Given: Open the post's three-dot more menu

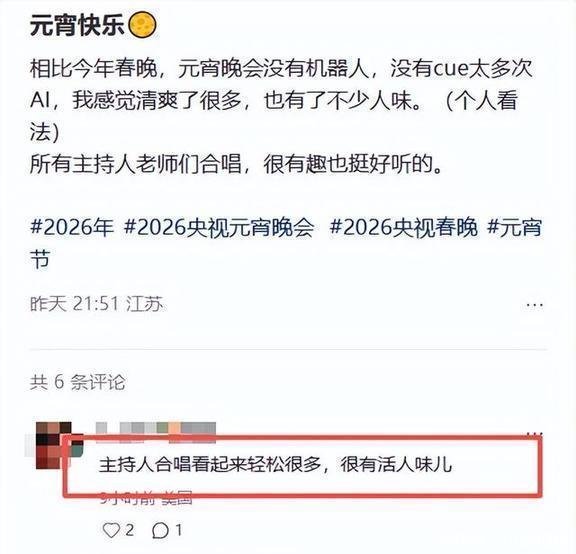Looking at the screenshot, I should pos(534,305).
